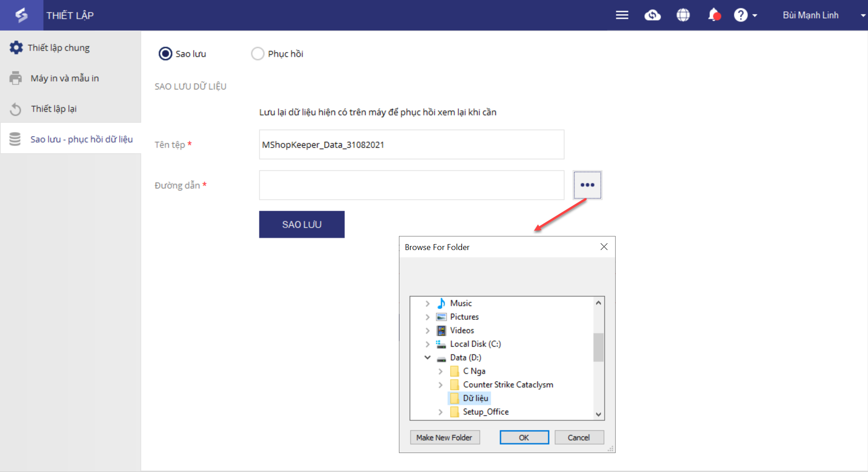868x472 pixels.
Task: Go to Thiết lập lại page
Action: tap(71, 109)
